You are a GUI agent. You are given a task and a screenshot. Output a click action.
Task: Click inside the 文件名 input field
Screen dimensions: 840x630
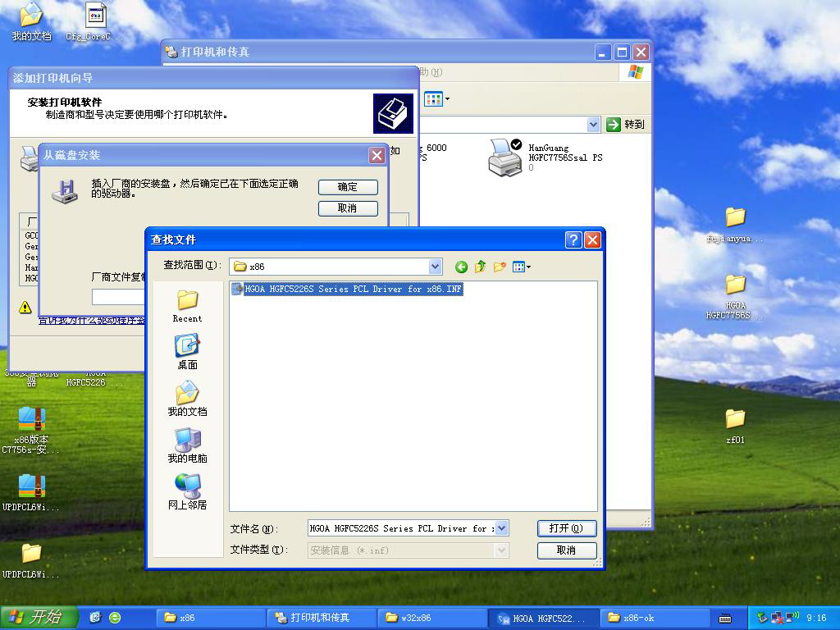(x=401, y=528)
